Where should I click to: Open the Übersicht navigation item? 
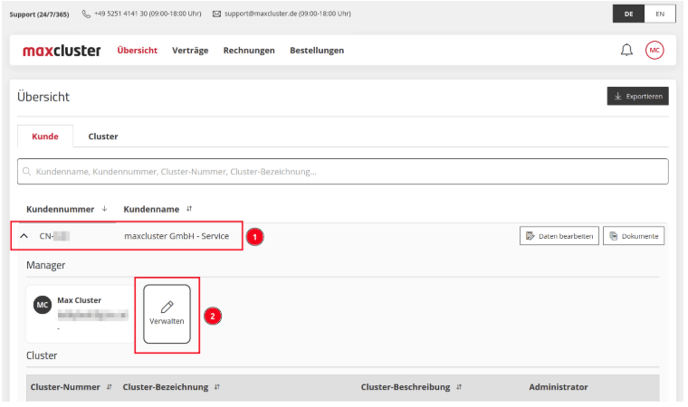coord(137,50)
